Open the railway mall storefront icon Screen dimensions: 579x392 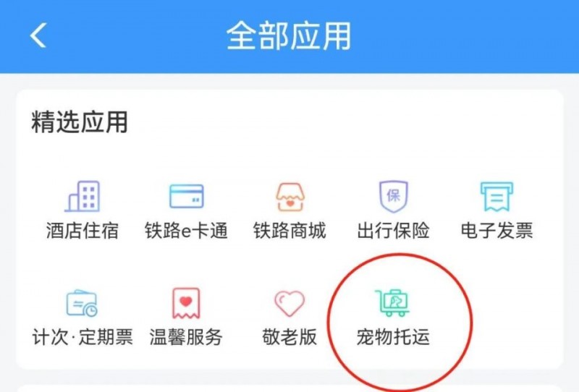click(290, 197)
